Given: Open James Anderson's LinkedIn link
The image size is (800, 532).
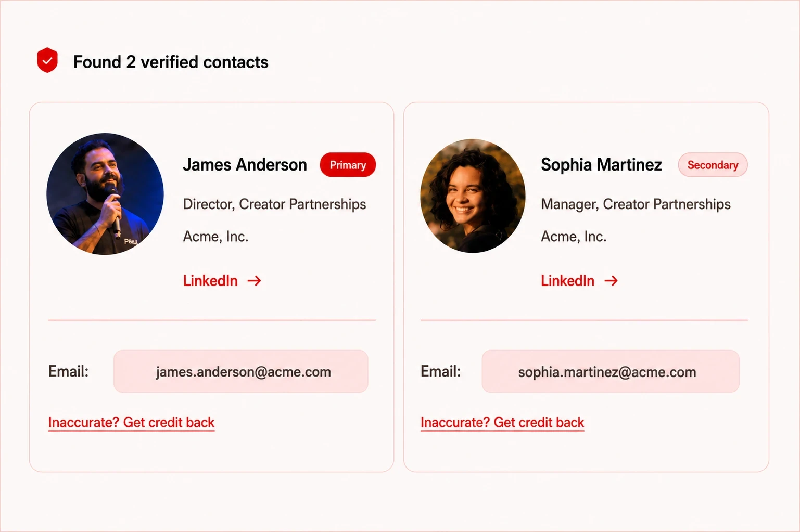Looking at the screenshot, I should point(222,281).
